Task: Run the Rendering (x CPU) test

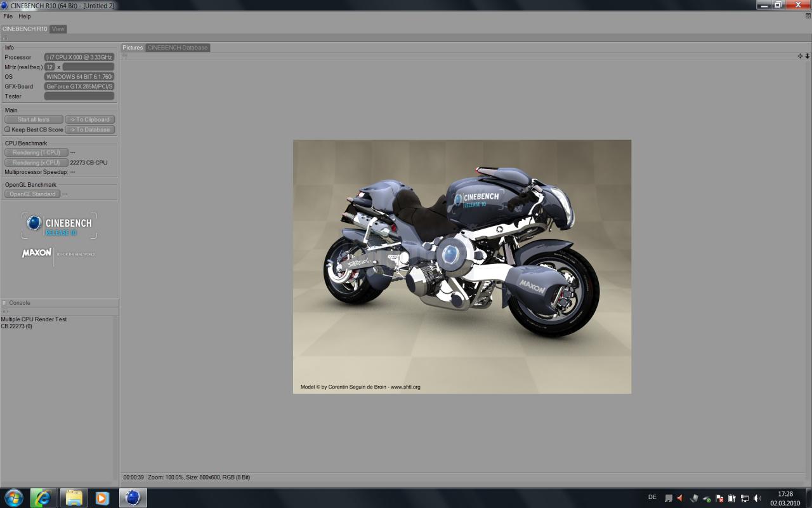Action: pos(36,163)
